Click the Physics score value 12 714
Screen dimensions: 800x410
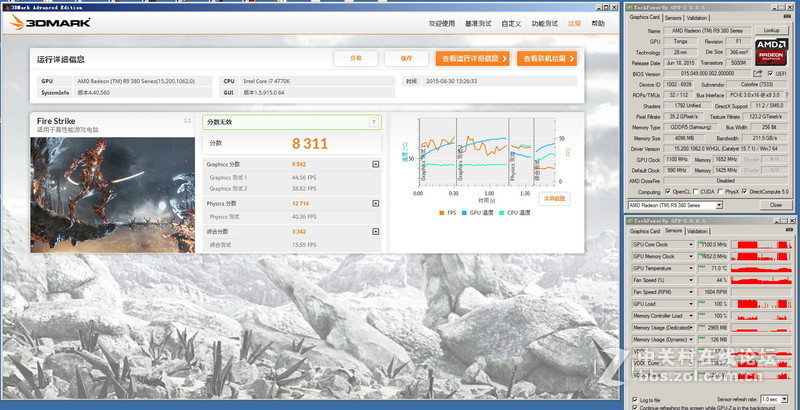click(301, 203)
